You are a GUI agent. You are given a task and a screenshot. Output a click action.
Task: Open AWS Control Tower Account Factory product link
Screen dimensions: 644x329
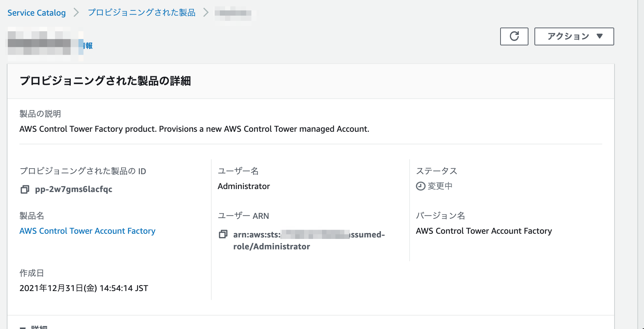tap(87, 231)
